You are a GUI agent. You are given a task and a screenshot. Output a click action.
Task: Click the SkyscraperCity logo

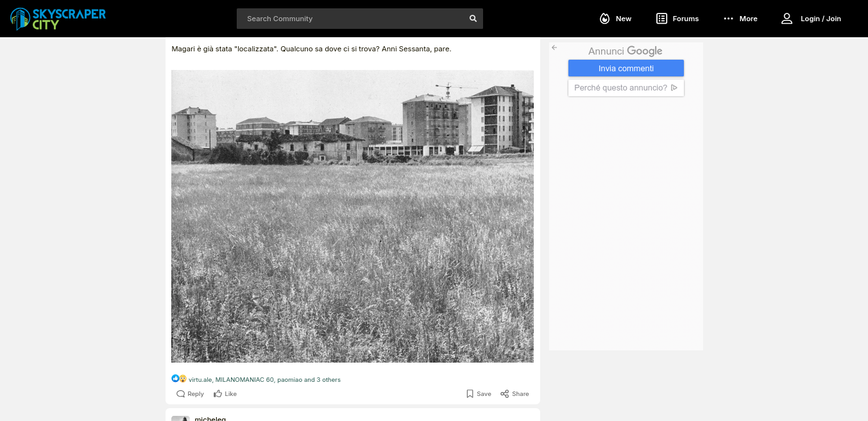click(x=58, y=19)
